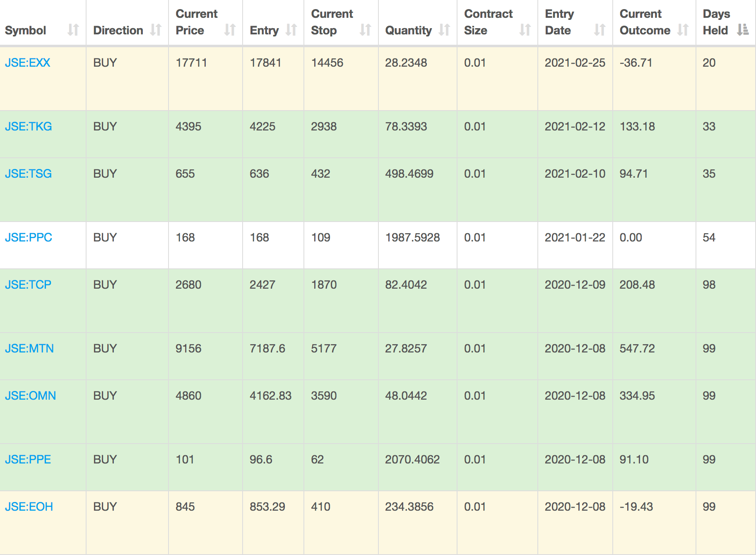Open the JSE:EXX symbol link
Image resolution: width=756 pixels, height=555 pixels.
(27, 63)
